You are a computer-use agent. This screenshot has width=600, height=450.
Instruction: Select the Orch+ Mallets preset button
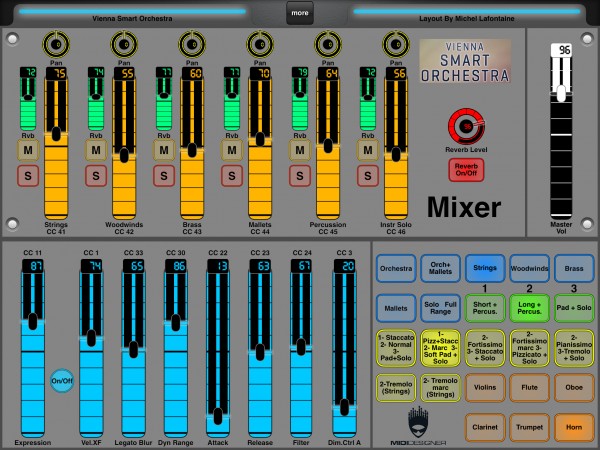[440, 268]
